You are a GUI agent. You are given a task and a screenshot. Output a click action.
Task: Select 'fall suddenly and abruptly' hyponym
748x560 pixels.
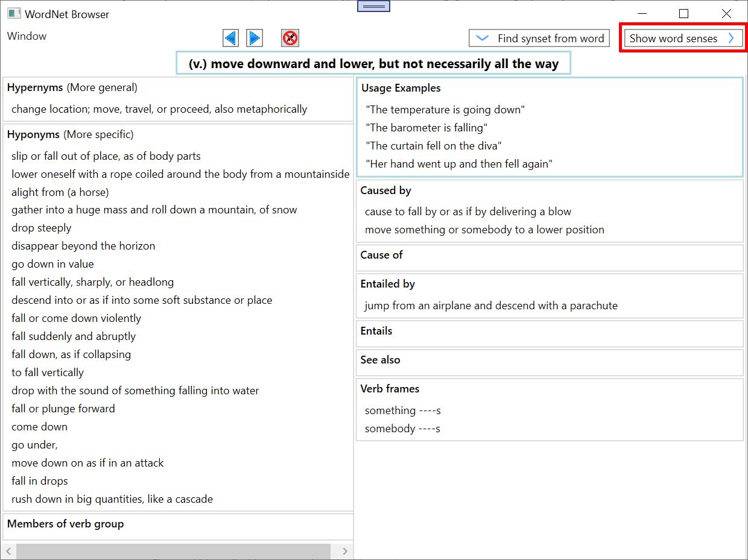pyautogui.click(x=74, y=336)
